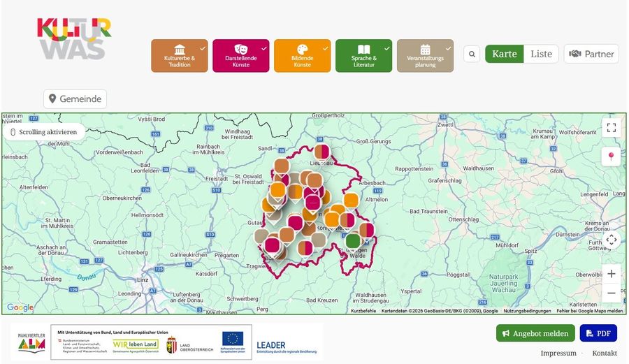Open the Partner page
Screen dimensions: 629x364
[591, 54]
